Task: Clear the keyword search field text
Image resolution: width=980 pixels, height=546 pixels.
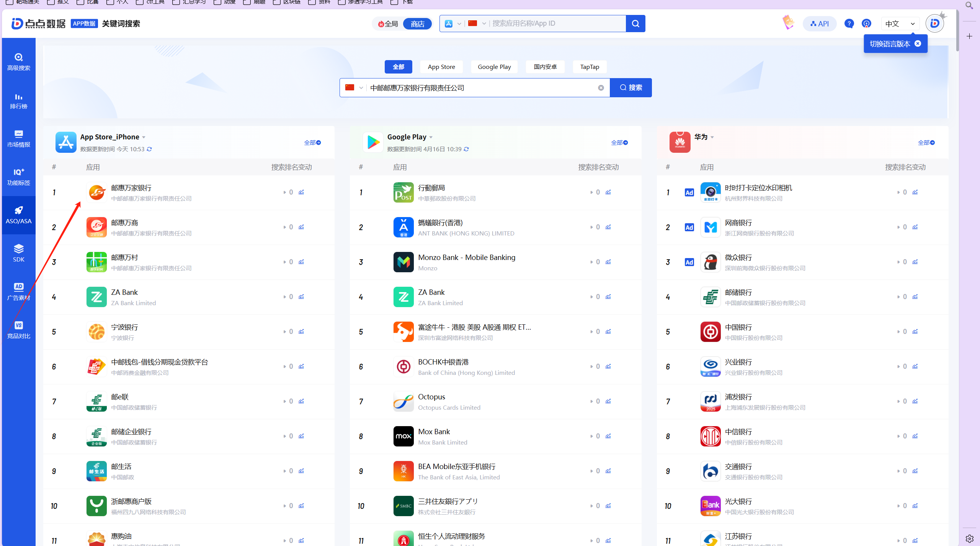Action: [x=601, y=88]
